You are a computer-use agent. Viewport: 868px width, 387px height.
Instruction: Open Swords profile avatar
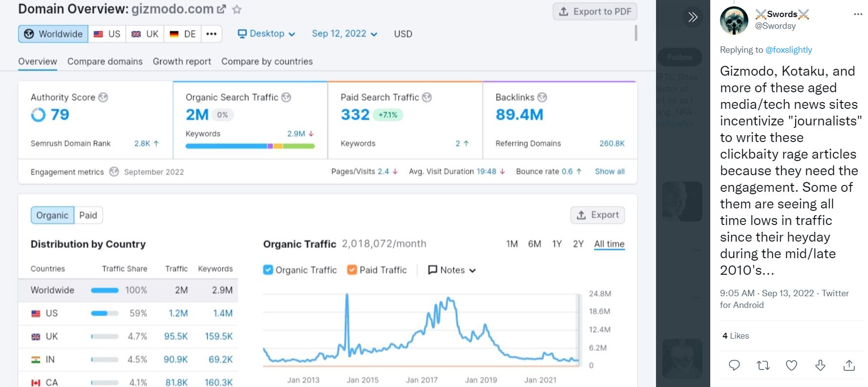[734, 20]
